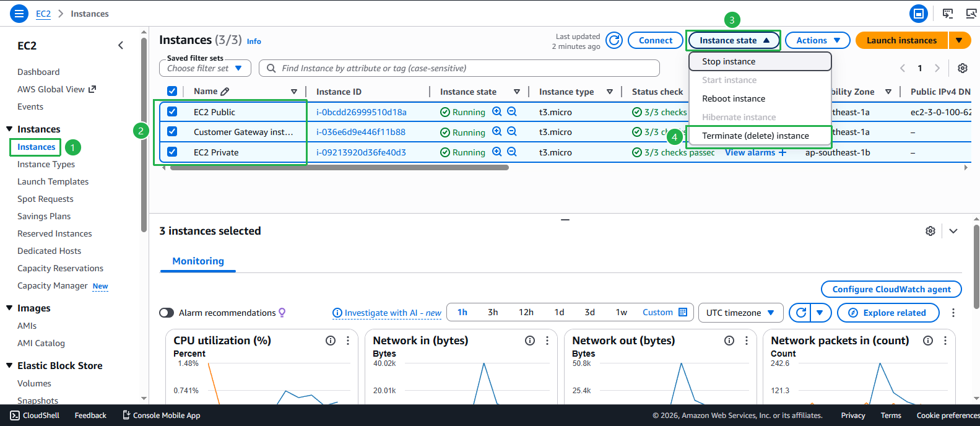The height and width of the screenshot is (426, 980).
Task: Open the top bar CloudShell console icon
Action: click(948, 13)
